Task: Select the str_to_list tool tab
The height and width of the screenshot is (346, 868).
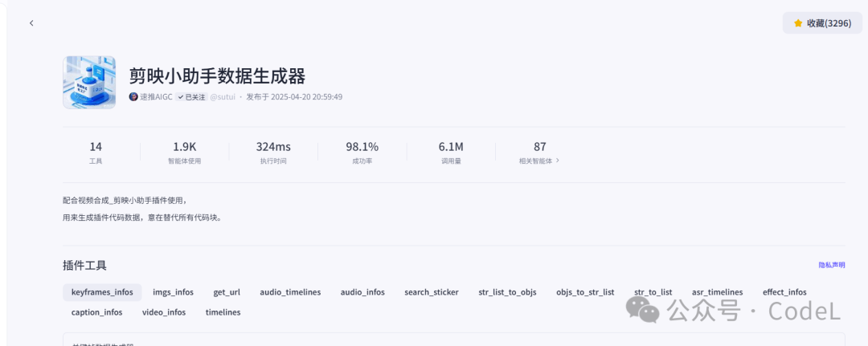Action: (653, 292)
